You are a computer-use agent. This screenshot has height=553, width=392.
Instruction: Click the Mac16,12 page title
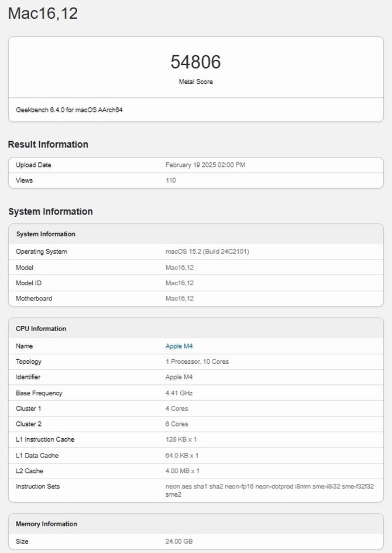[x=43, y=13]
